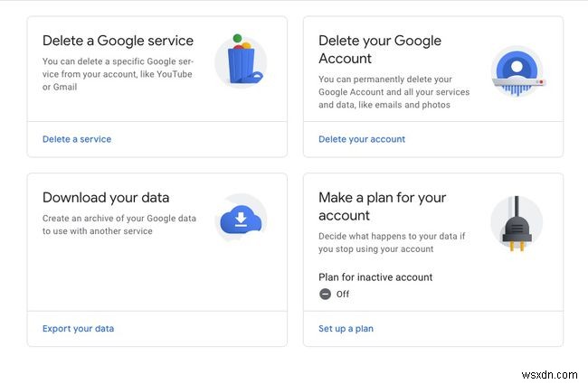
Task: Select the Delete a Google service heading
Action: [118, 41]
